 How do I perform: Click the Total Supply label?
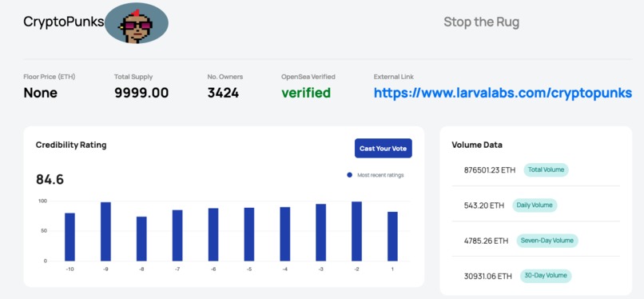133,77
